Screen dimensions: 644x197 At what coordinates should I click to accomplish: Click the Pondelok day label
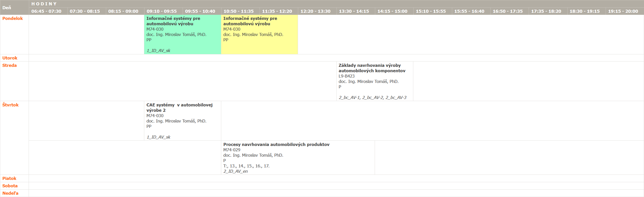point(13,18)
